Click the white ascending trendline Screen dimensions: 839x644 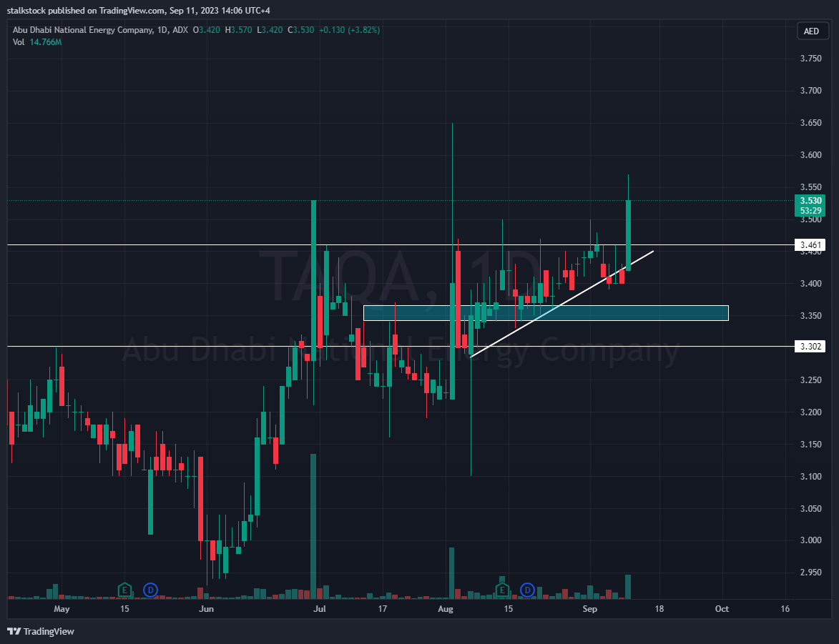561,303
